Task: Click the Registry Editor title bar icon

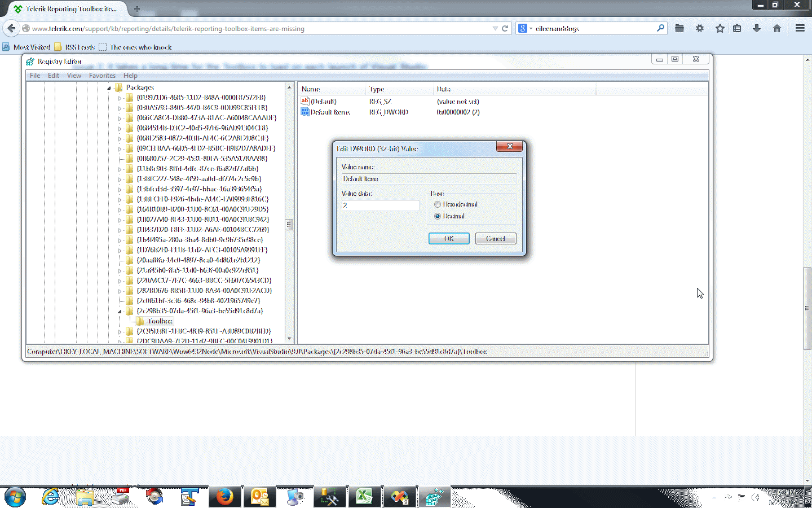Action: 30,62
